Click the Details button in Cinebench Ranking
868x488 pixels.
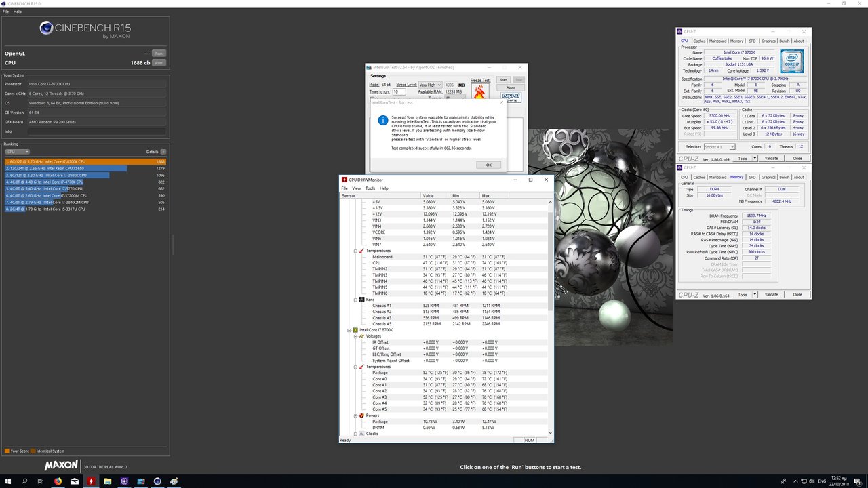pos(163,152)
